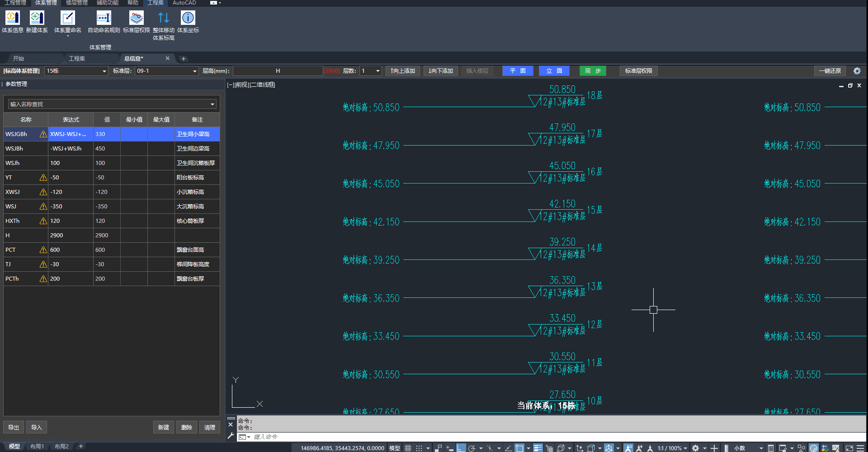Screen dimensions: 868x452
Task: Toggle grid display in the status bar
Action: tap(408, 448)
